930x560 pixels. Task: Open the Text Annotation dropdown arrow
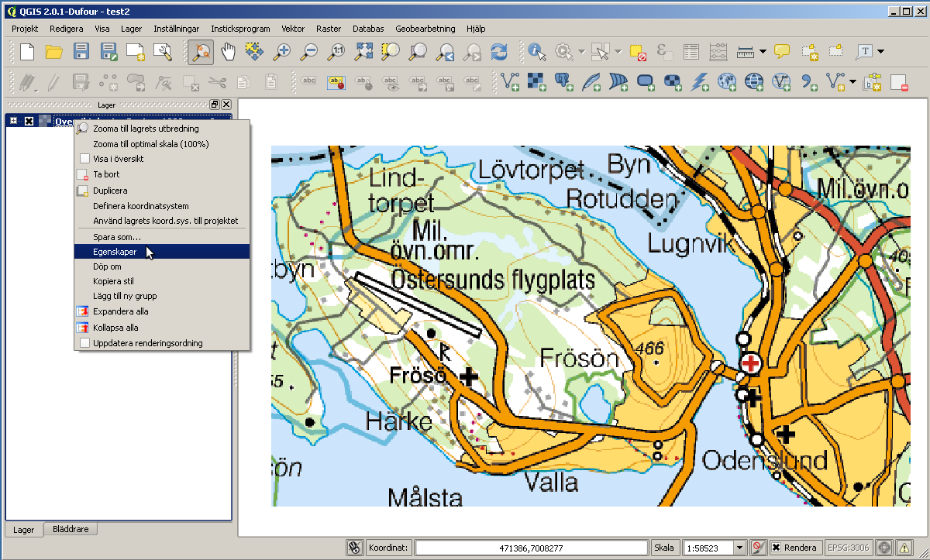click(x=881, y=52)
